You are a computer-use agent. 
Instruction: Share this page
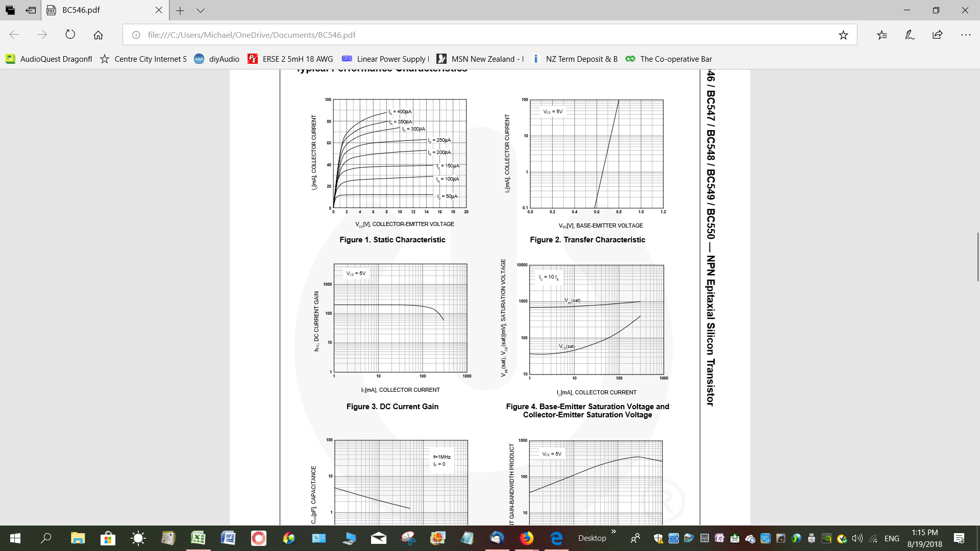pyautogui.click(x=938, y=35)
